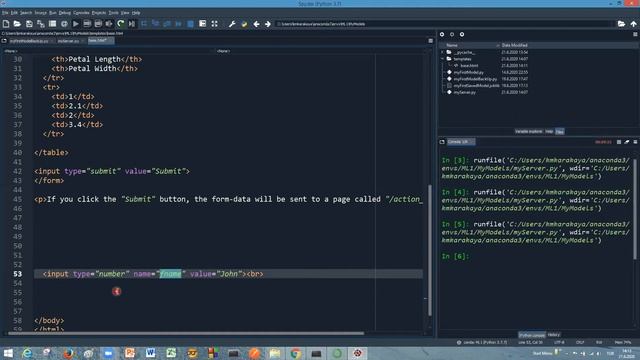Select myFirstModel.py in file tree
This screenshot has height=360, width=640.
[468, 72]
